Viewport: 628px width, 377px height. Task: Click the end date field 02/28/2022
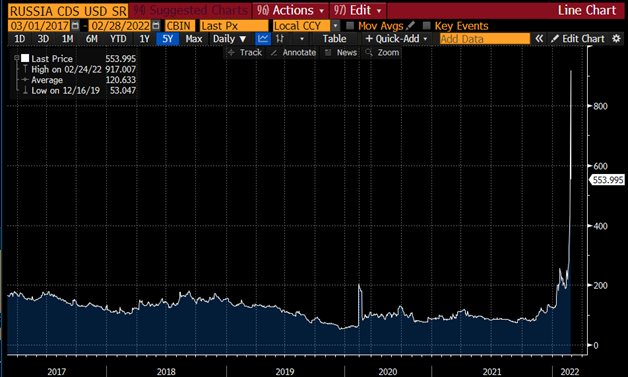[120, 26]
